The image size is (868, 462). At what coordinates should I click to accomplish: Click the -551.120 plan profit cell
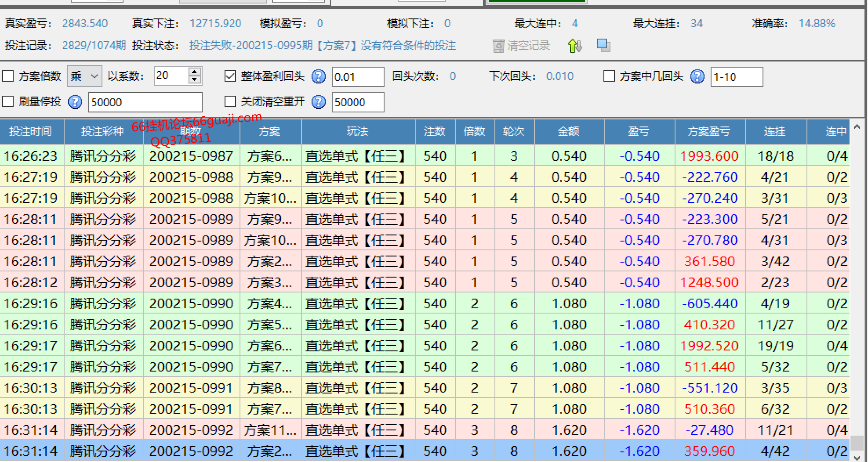click(x=710, y=388)
